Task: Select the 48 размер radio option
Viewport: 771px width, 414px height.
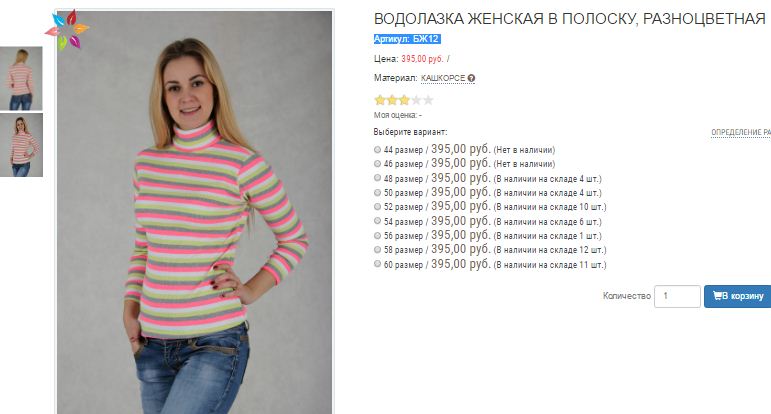Action: (x=377, y=178)
